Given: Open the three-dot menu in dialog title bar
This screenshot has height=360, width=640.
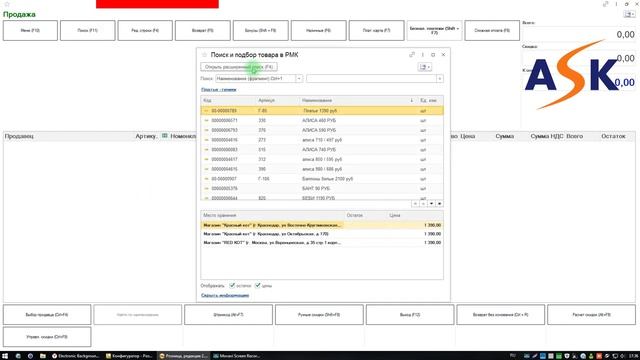Looking at the screenshot, I should 422,55.
